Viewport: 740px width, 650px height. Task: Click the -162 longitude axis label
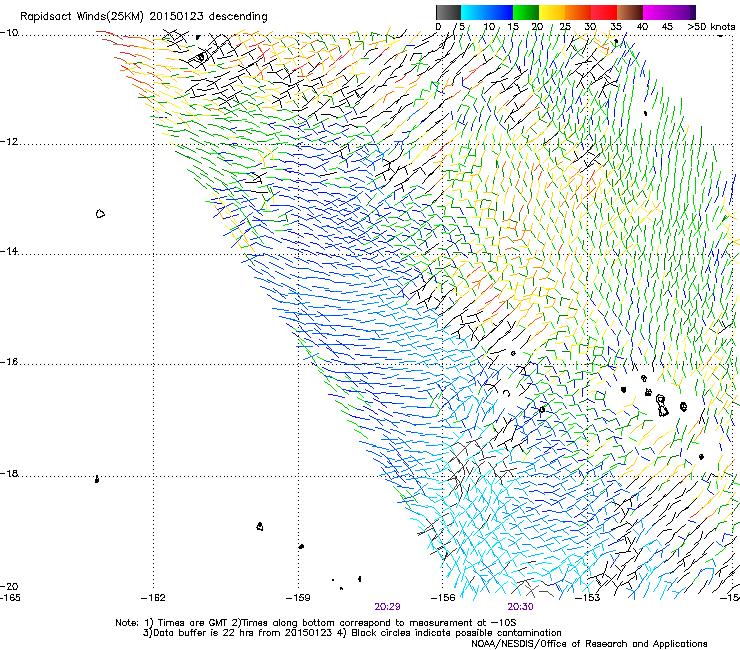pyautogui.click(x=153, y=598)
